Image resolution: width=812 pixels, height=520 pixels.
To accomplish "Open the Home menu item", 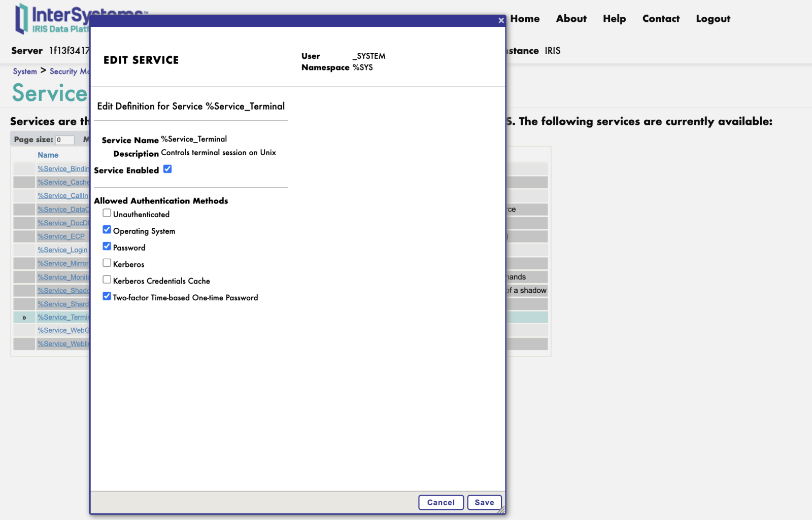I will click(x=525, y=19).
